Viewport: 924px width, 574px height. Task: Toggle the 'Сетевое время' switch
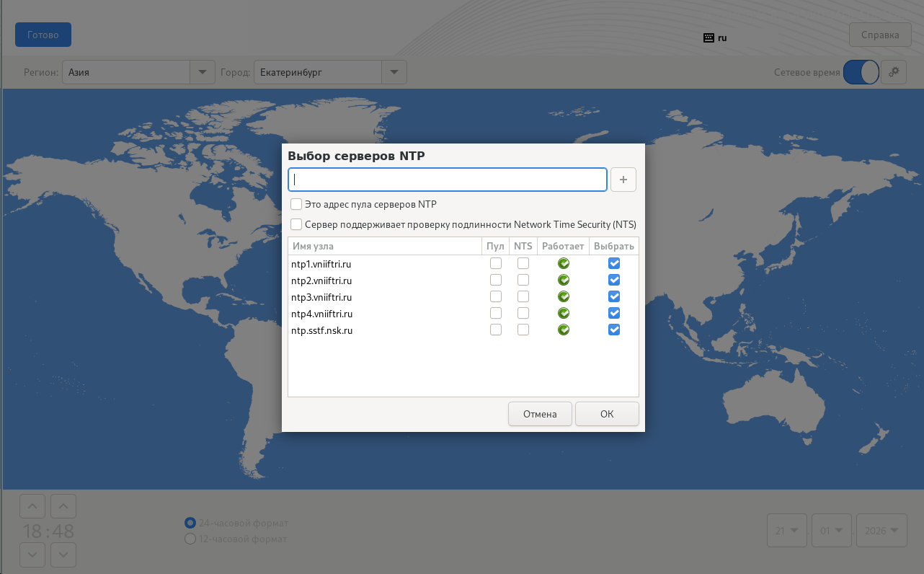coord(861,72)
